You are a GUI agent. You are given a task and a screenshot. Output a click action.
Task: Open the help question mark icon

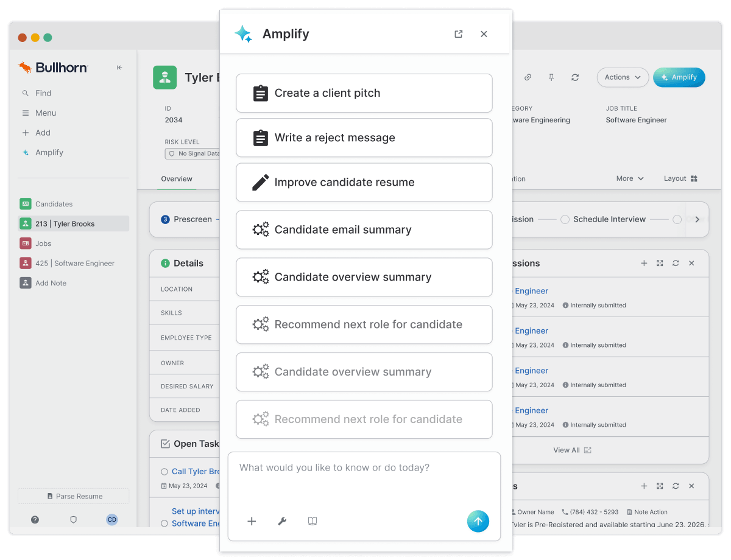click(x=35, y=520)
